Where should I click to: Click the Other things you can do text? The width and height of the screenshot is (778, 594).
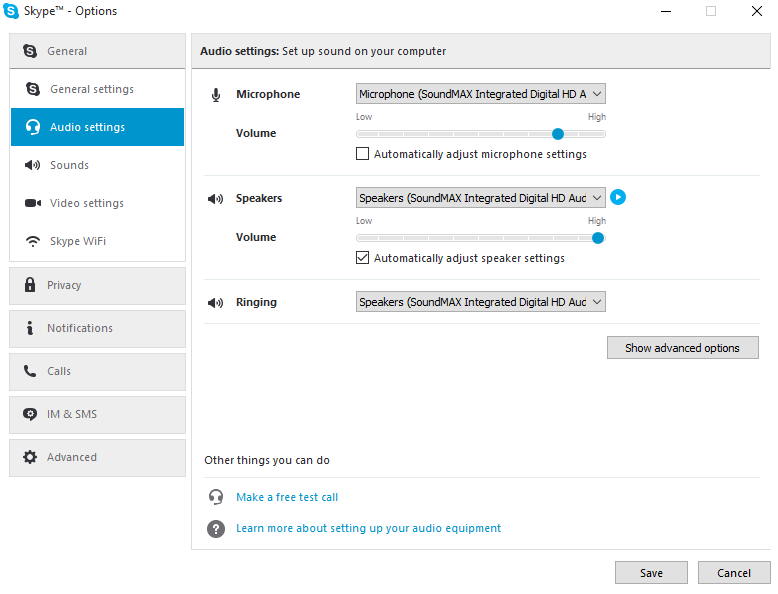pyautogui.click(x=267, y=461)
